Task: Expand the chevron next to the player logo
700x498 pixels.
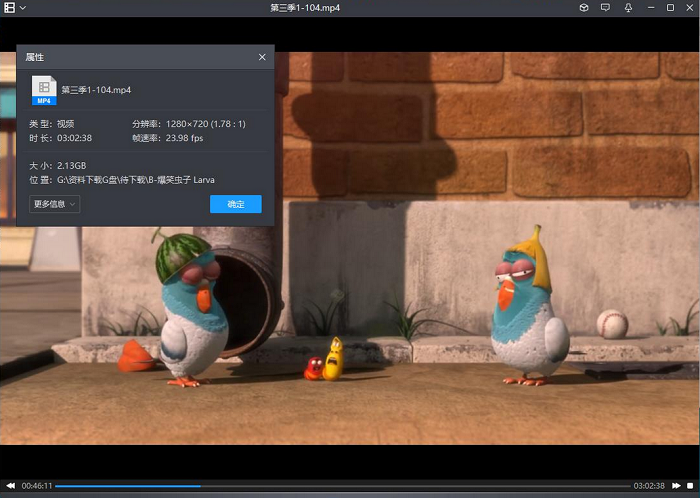Action: click(x=23, y=8)
